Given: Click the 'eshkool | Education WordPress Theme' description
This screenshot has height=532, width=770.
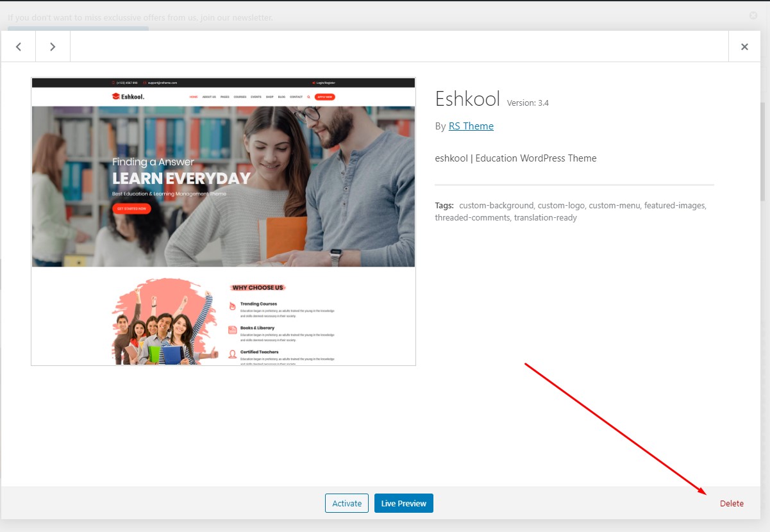Looking at the screenshot, I should click(x=515, y=158).
